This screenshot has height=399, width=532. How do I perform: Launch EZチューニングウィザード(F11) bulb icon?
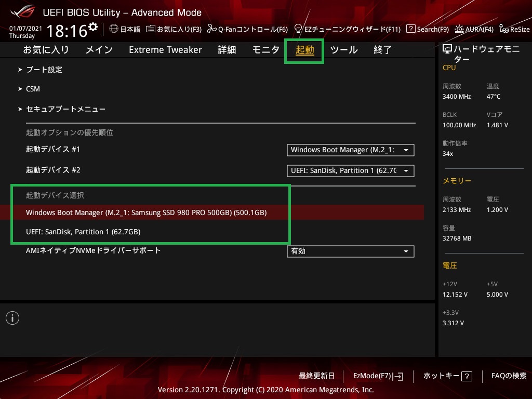point(298,29)
